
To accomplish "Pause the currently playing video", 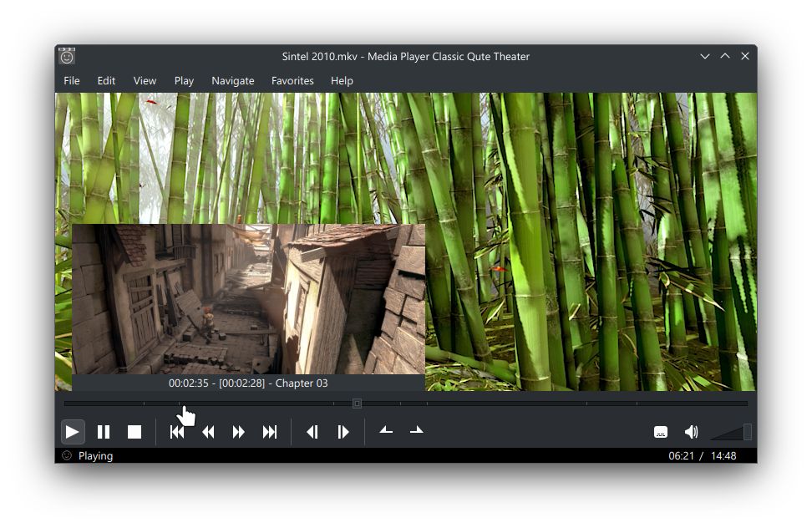I will pyautogui.click(x=104, y=432).
